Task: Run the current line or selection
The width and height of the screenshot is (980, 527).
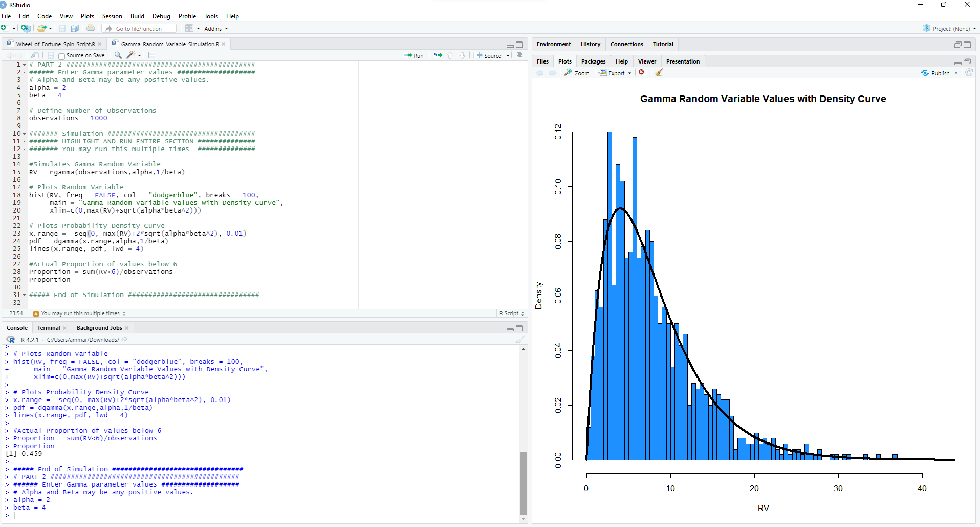Action: [x=413, y=55]
